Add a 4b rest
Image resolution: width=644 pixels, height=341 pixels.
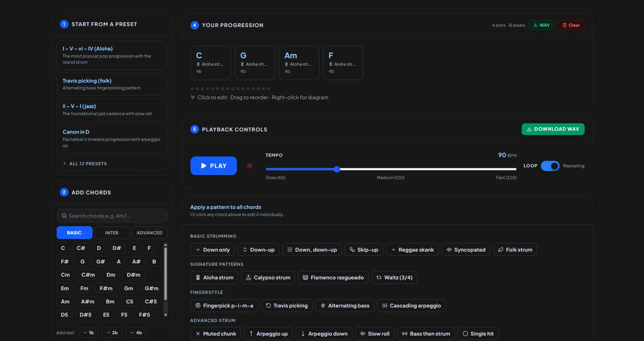[136, 333]
